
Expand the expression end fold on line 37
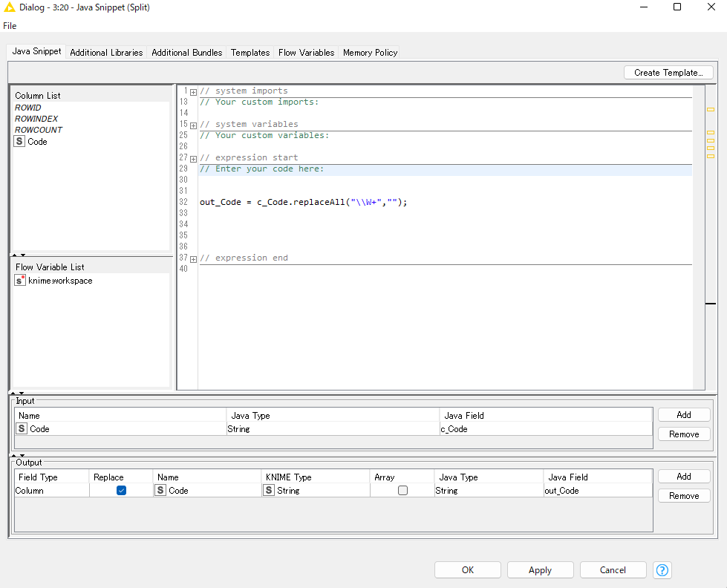(x=193, y=259)
